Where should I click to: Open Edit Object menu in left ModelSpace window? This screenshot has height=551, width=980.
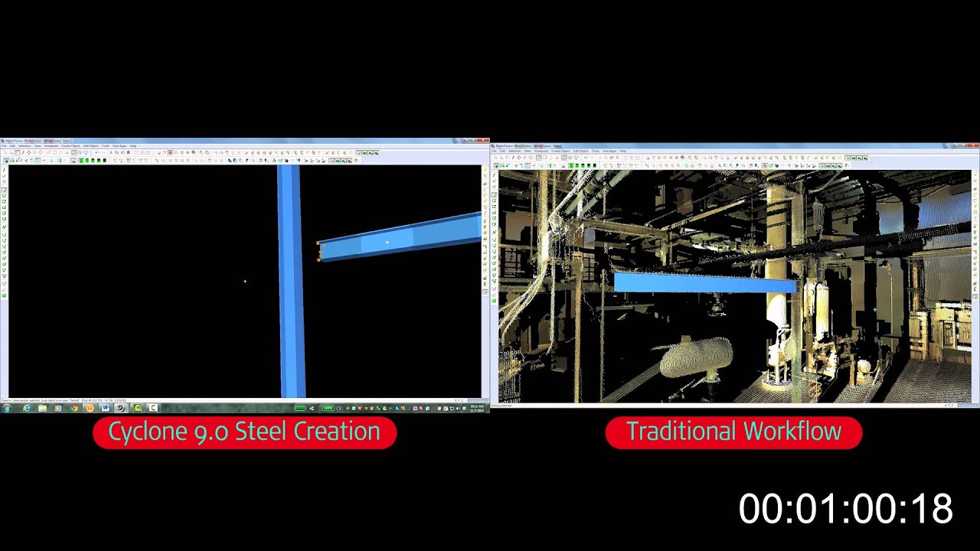pyautogui.click(x=90, y=146)
